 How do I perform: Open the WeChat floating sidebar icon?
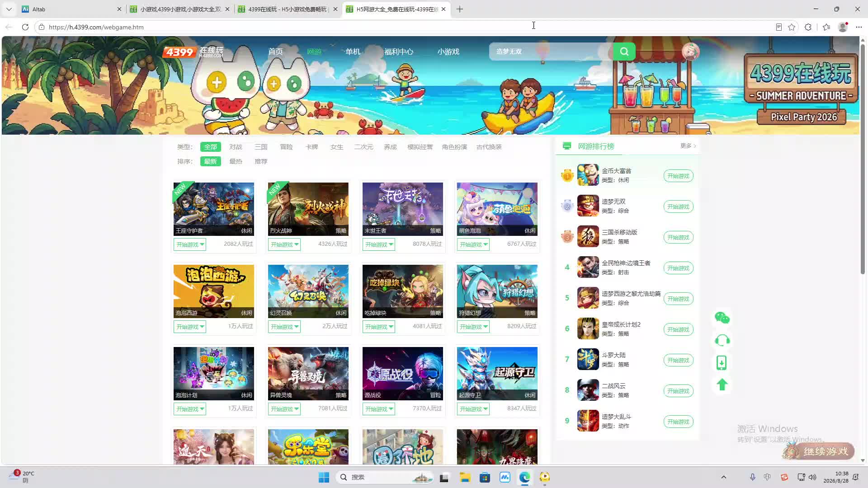[722, 318]
